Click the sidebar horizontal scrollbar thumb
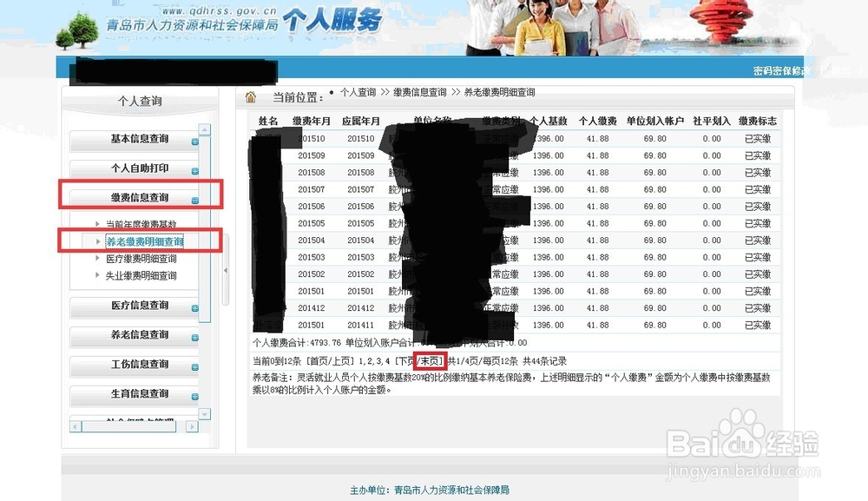Image resolution: width=868 pixels, height=501 pixels. pos(128,427)
